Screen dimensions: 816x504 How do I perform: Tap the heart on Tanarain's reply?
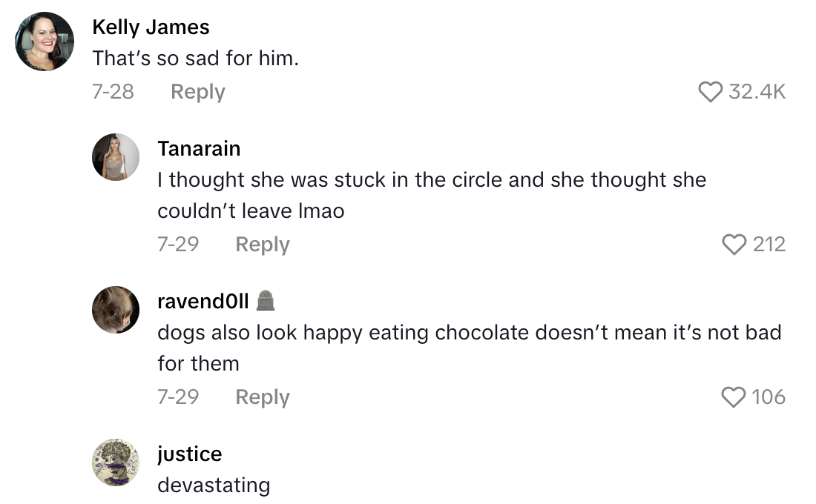pyautogui.click(x=734, y=245)
